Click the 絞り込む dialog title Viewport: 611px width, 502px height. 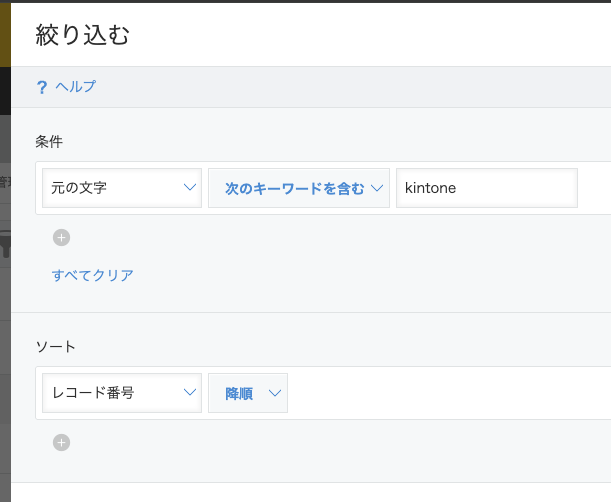(x=82, y=35)
